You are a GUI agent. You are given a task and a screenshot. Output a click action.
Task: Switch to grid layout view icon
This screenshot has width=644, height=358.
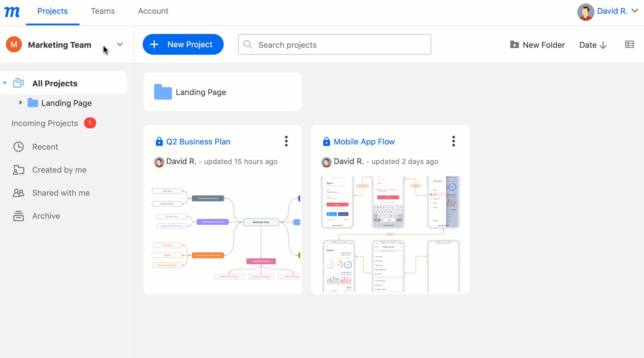click(x=630, y=44)
